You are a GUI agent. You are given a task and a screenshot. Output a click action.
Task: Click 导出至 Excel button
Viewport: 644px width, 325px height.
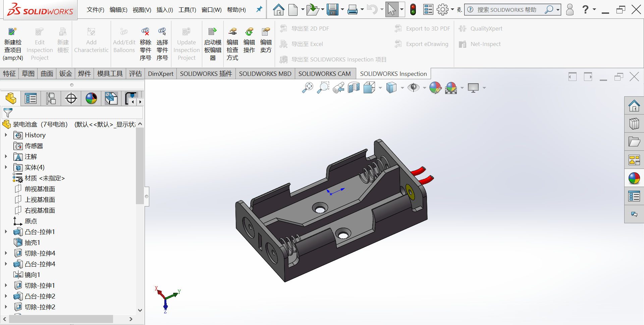tap(301, 44)
